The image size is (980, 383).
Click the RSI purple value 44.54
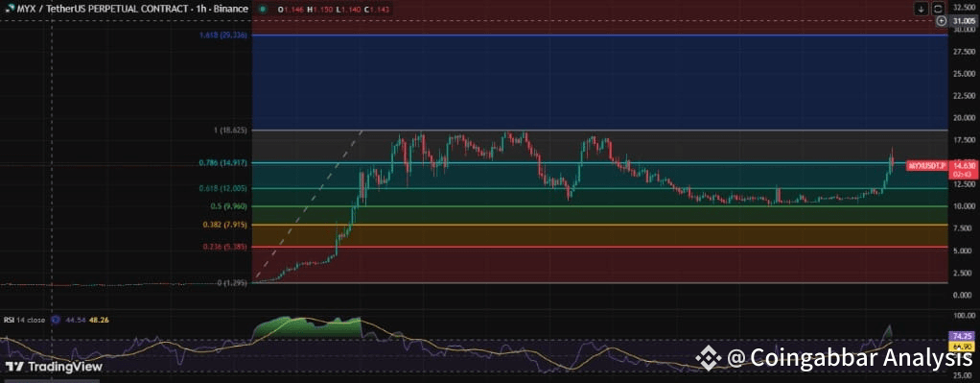tap(76, 320)
